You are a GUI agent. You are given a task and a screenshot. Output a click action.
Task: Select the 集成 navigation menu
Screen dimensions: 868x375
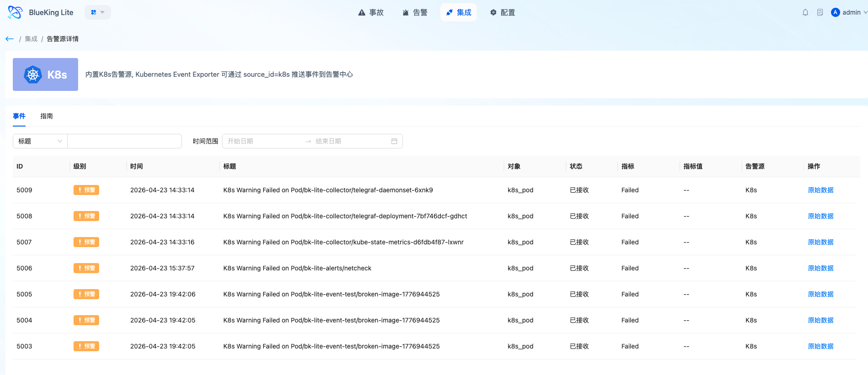(x=459, y=12)
